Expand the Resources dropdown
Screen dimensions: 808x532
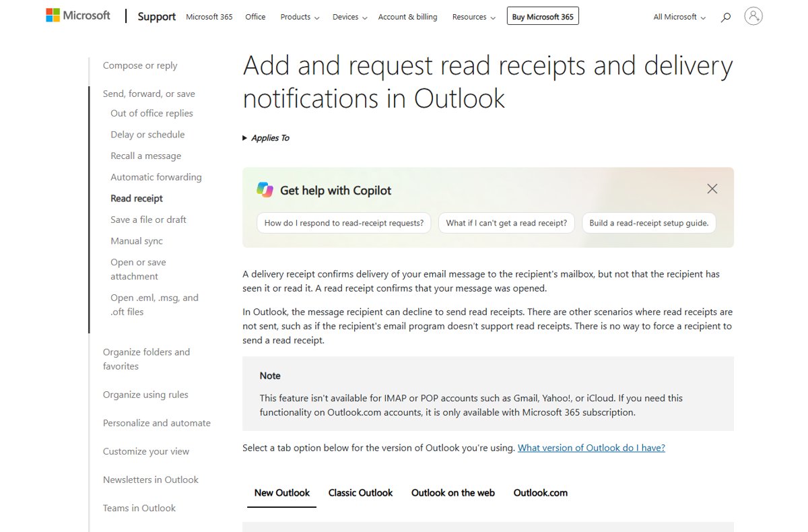coord(474,17)
